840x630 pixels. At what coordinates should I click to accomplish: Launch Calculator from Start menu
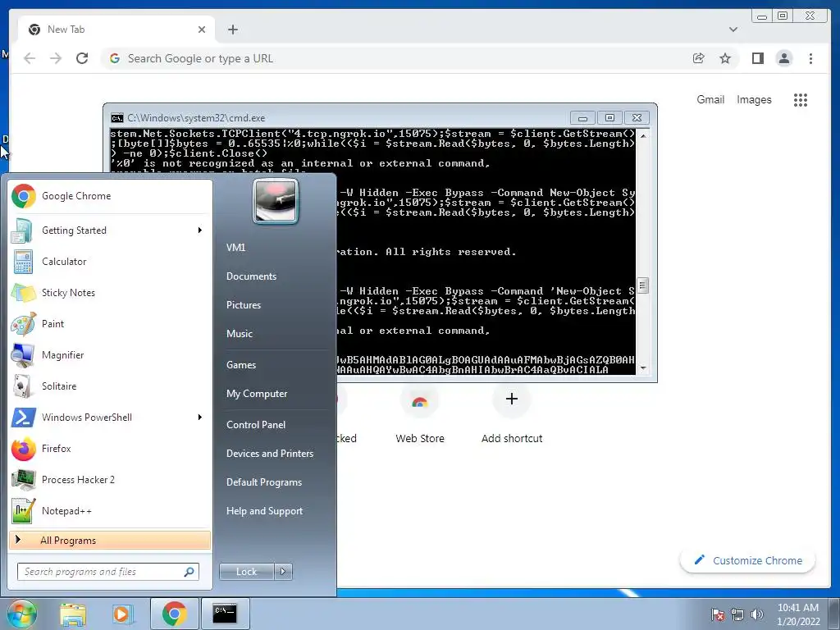tap(110, 262)
